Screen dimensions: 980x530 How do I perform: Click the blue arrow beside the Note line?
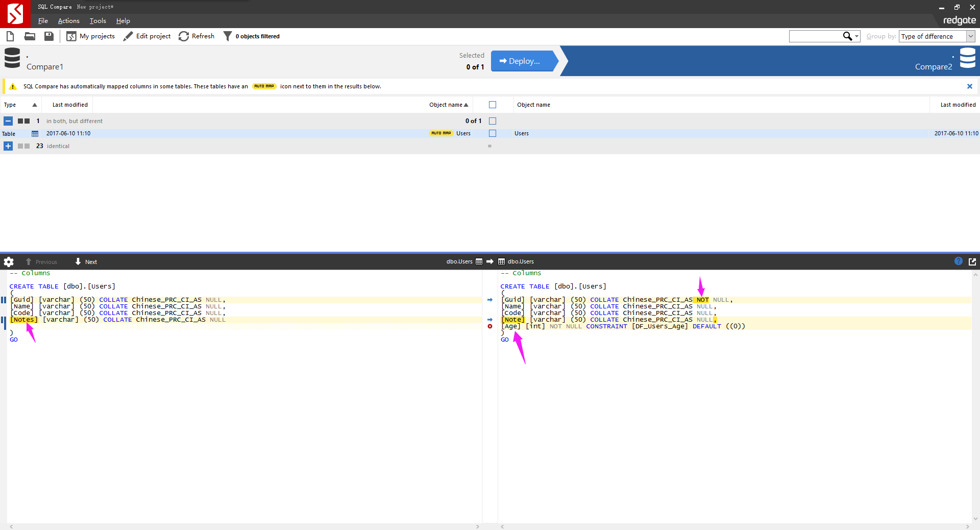(x=490, y=320)
